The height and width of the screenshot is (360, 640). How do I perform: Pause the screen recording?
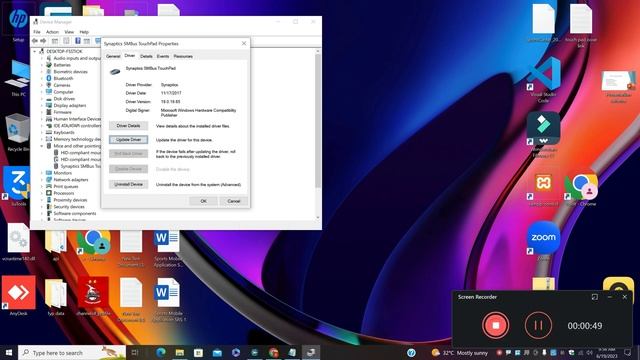coord(538,325)
